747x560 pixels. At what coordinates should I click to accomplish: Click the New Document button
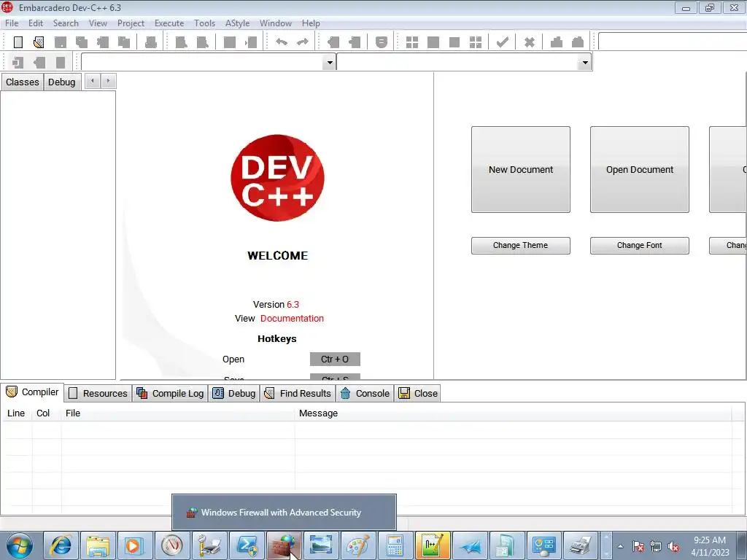click(521, 169)
